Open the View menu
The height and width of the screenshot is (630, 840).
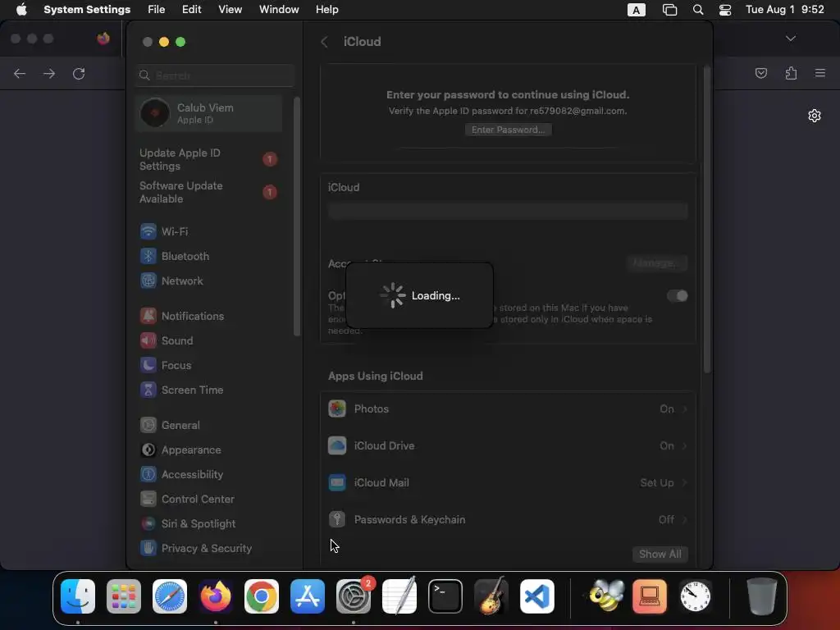click(230, 10)
